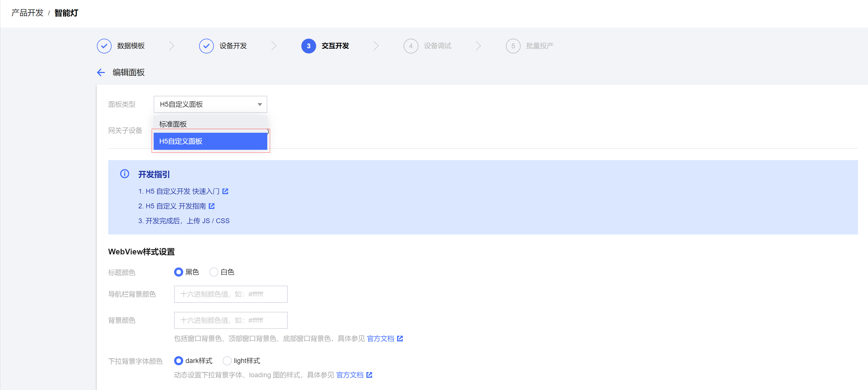Click the 导航栏背景颜色 hex input field

(x=231, y=294)
